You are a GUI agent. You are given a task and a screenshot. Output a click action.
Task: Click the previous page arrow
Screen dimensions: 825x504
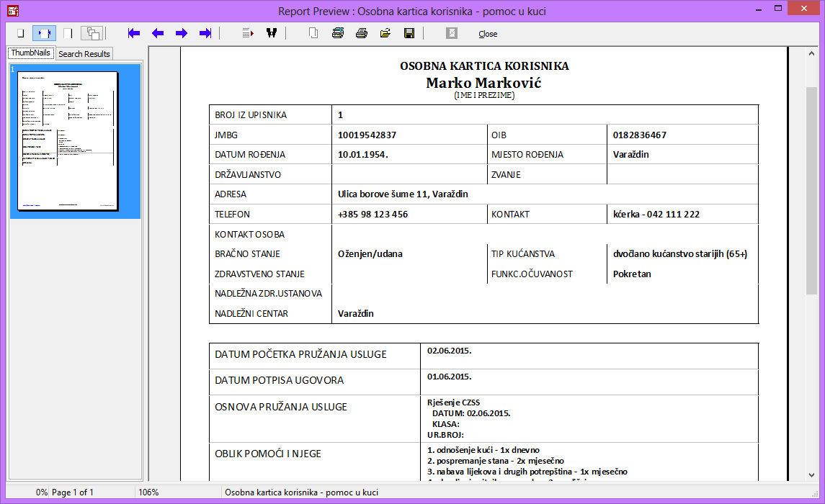[x=158, y=33]
